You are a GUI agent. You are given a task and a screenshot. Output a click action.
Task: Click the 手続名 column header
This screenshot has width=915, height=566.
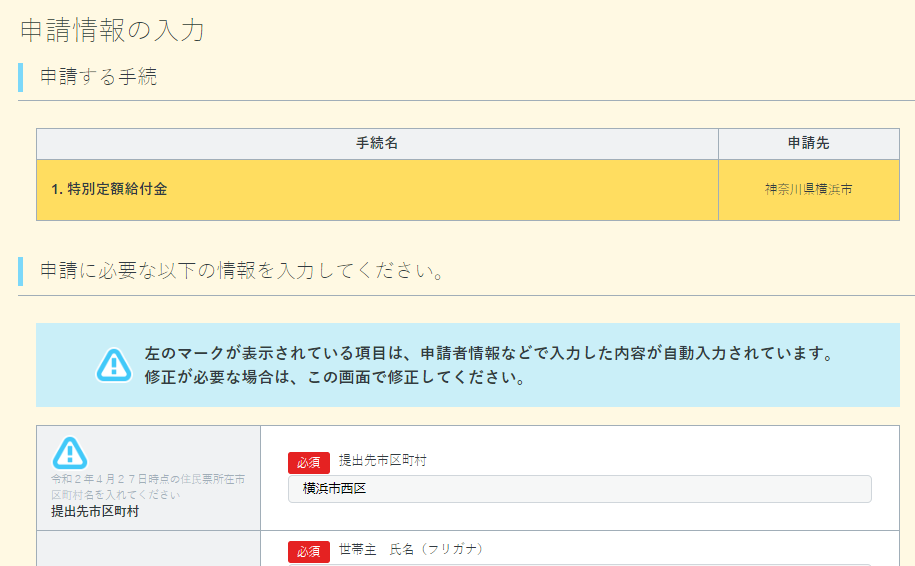(377, 144)
